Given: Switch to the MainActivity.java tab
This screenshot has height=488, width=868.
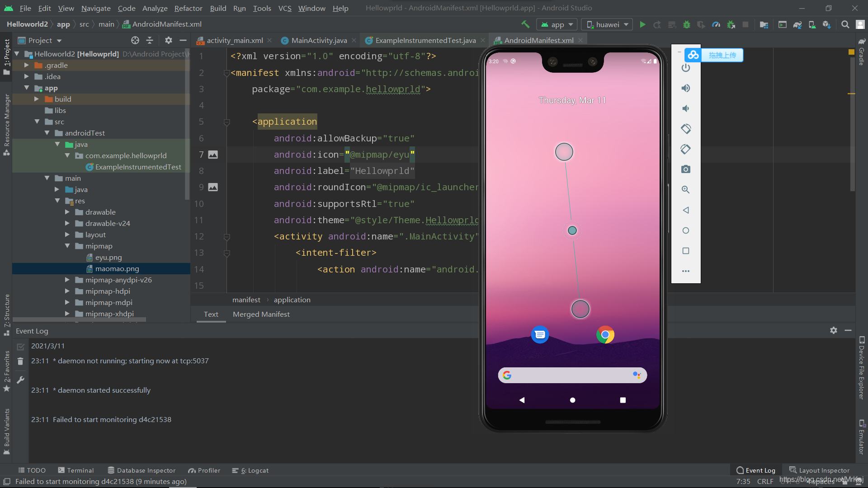Looking at the screenshot, I should pyautogui.click(x=319, y=40).
